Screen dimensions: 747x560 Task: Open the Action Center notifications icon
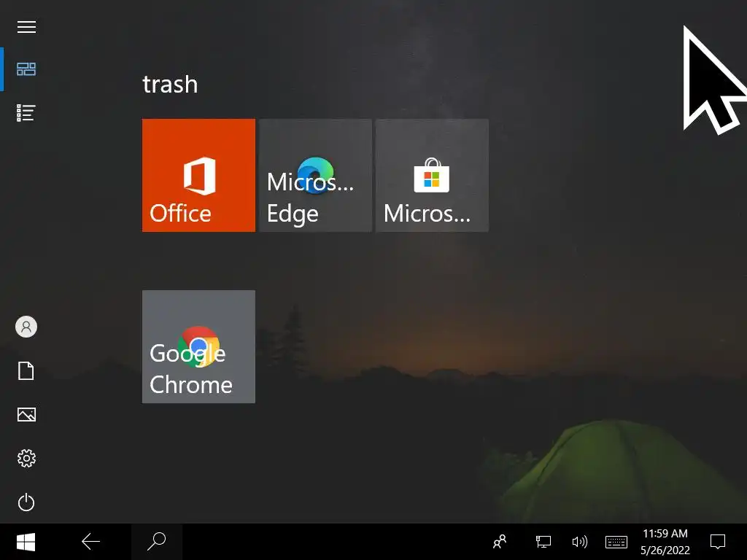tap(718, 542)
